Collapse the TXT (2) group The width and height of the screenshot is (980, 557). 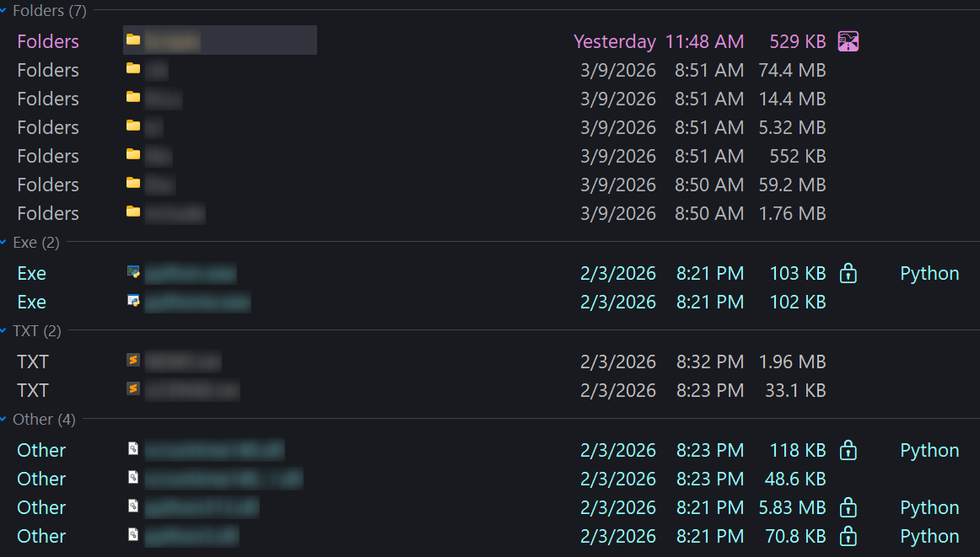[3, 331]
